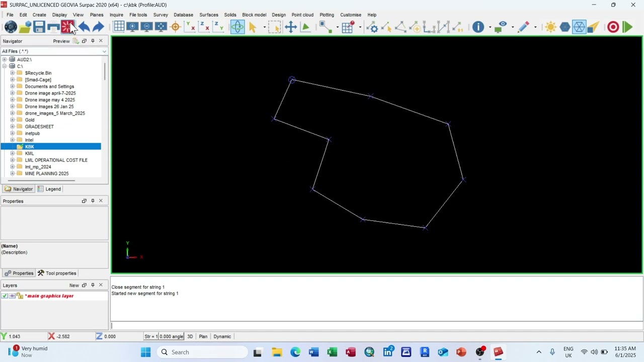Expand the GRADESHEET folder node

[13, 126]
